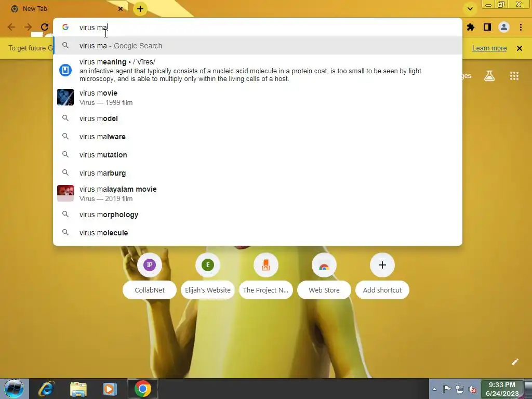532x399 pixels.
Task: Select the 'virus mutation' suggestion
Action: pos(258,155)
